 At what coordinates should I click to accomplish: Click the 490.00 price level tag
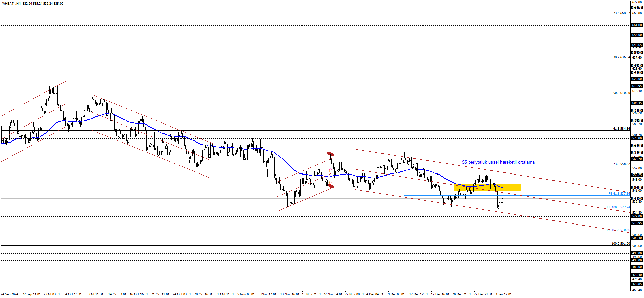pos(637,260)
